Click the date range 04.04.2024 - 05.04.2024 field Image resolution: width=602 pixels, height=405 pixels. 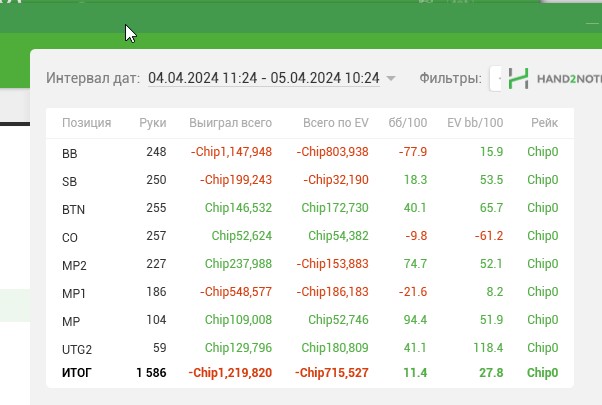click(x=264, y=78)
